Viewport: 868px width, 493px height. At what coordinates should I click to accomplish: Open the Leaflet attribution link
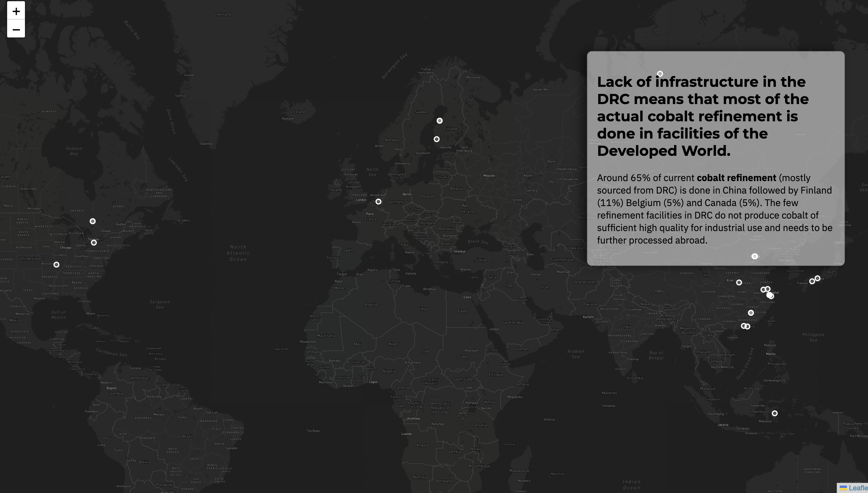(x=858, y=488)
